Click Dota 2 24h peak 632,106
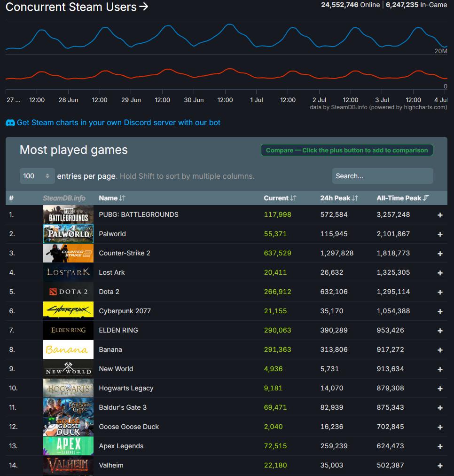This screenshot has width=454, height=476. (x=334, y=292)
